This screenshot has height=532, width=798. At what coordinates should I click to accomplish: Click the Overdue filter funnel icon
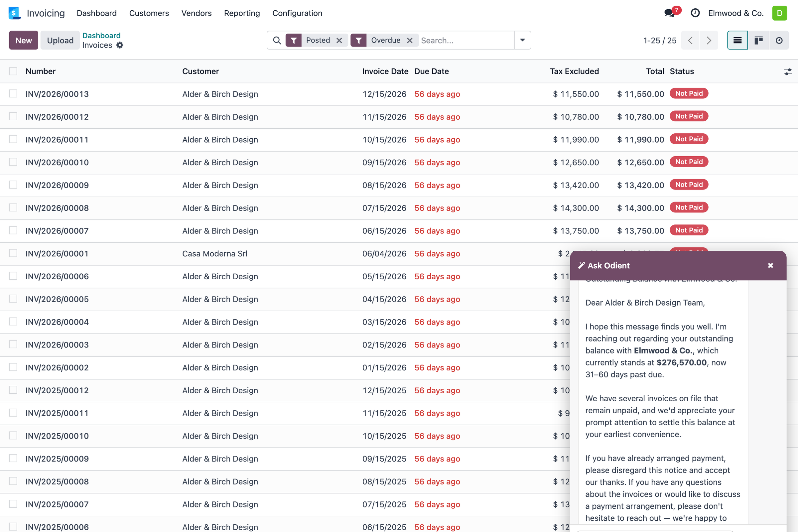[x=358, y=40]
